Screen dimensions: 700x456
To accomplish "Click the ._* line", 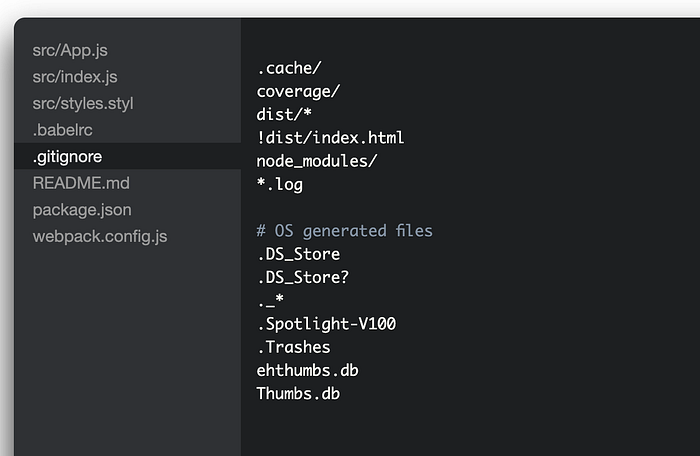I will point(271,301).
